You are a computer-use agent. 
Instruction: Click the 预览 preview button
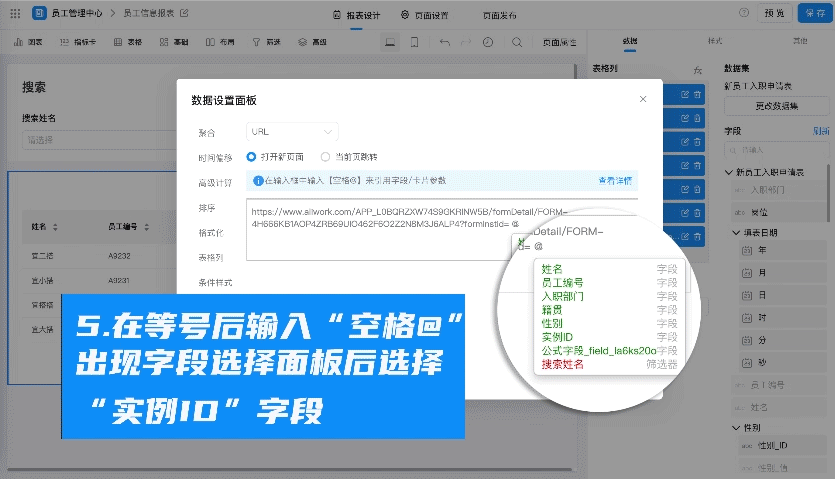[774, 13]
